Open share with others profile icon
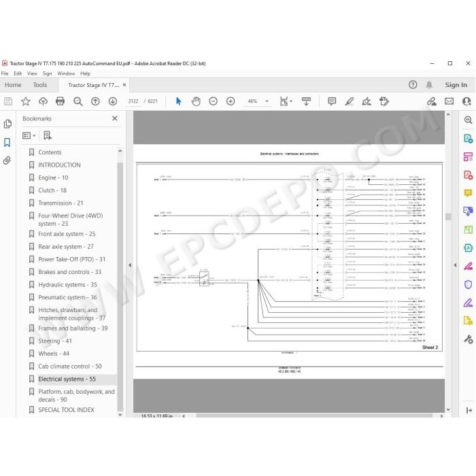This screenshot has height=476, width=476. tap(466, 101)
